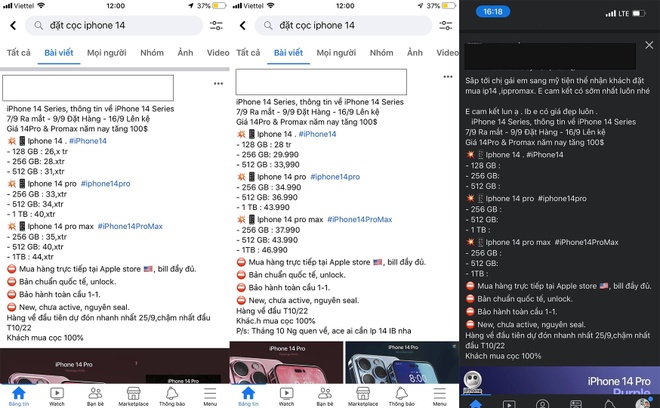Open search filter settings in middle screen
Screen dimensions: 660x408
[445, 26]
